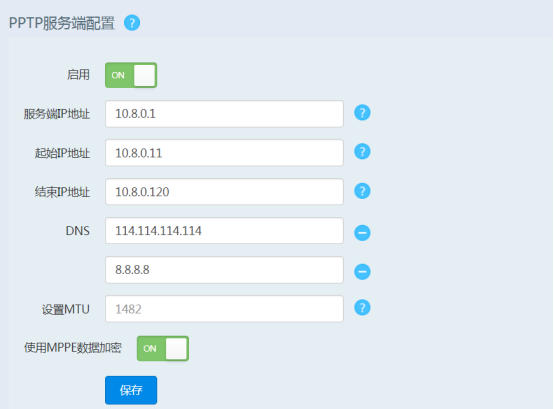This screenshot has height=409, width=554.
Task: Show help tooltip for 起始IP地址
Action: click(x=362, y=152)
